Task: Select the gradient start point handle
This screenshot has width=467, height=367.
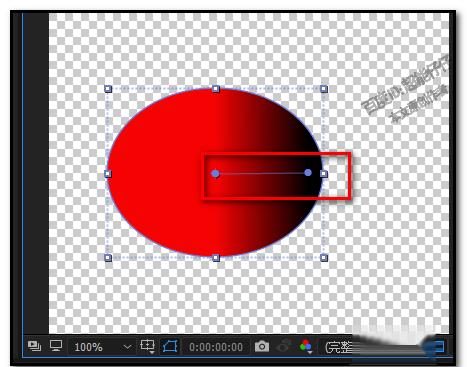Action: point(215,173)
